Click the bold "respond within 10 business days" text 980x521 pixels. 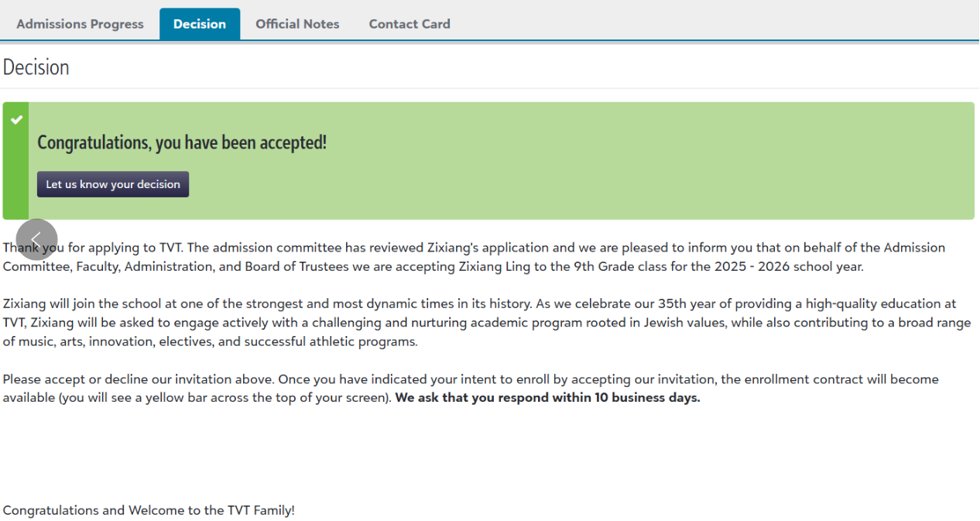click(547, 398)
